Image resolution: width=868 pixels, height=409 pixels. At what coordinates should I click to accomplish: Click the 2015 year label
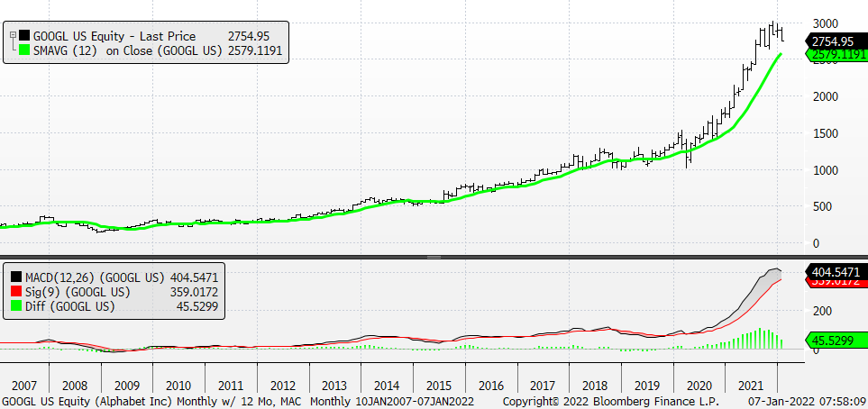440,386
